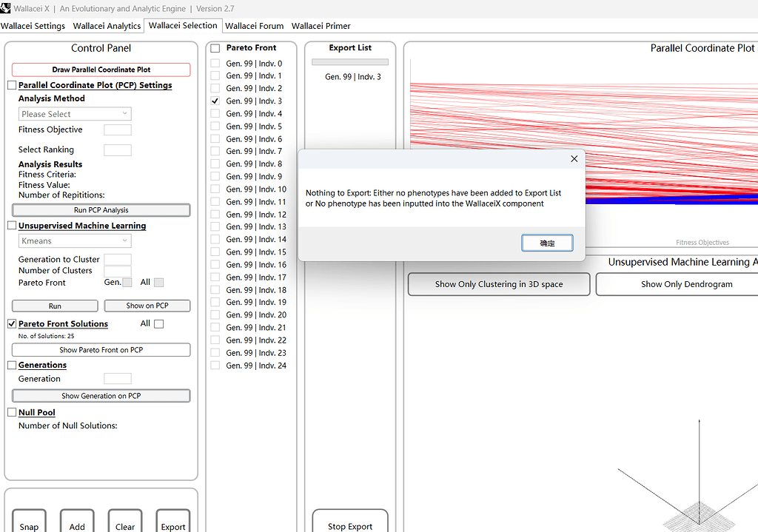Check Gen. 99 | Indv. 24 checkbox
Image resolution: width=758 pixels, height=532 pixels.
[215, 366]
